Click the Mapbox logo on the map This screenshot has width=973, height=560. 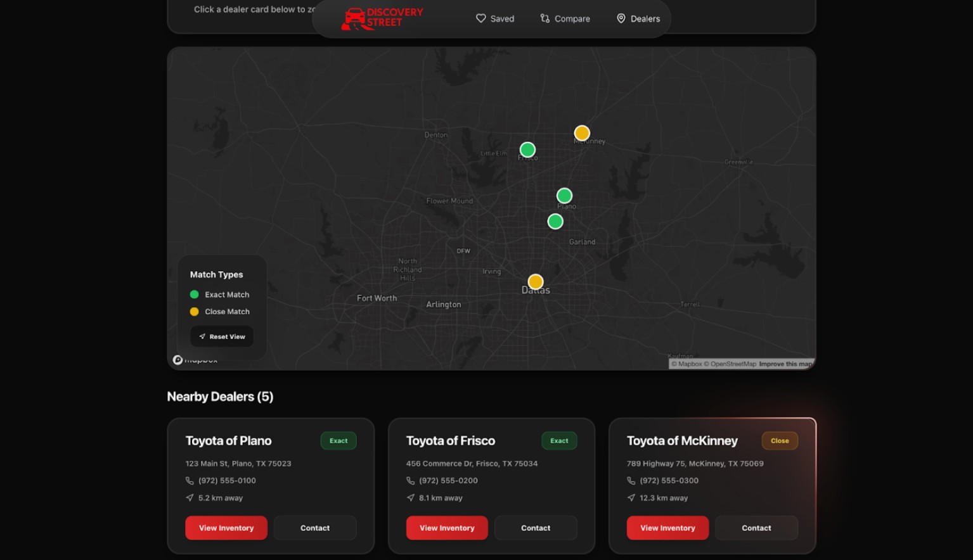(x=195, y=360)
